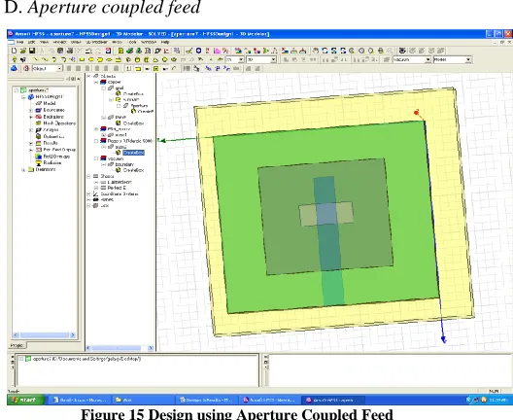Select the Draw Torus tool
This screenshot has width=513, height=420.
coord(174,59)
